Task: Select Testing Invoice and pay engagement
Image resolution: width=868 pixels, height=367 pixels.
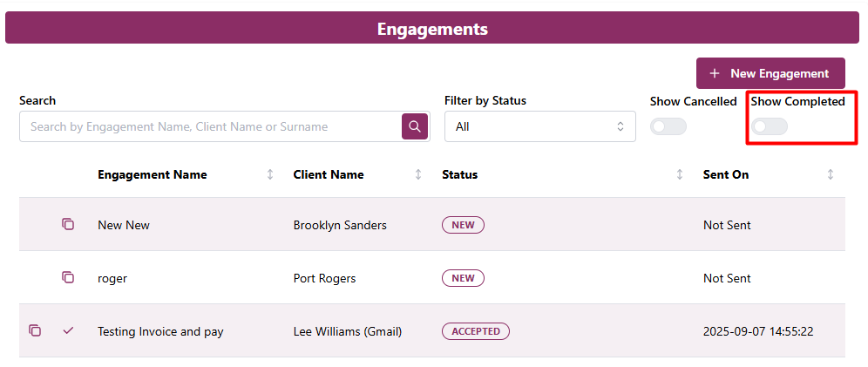Action: pos(160,331)
